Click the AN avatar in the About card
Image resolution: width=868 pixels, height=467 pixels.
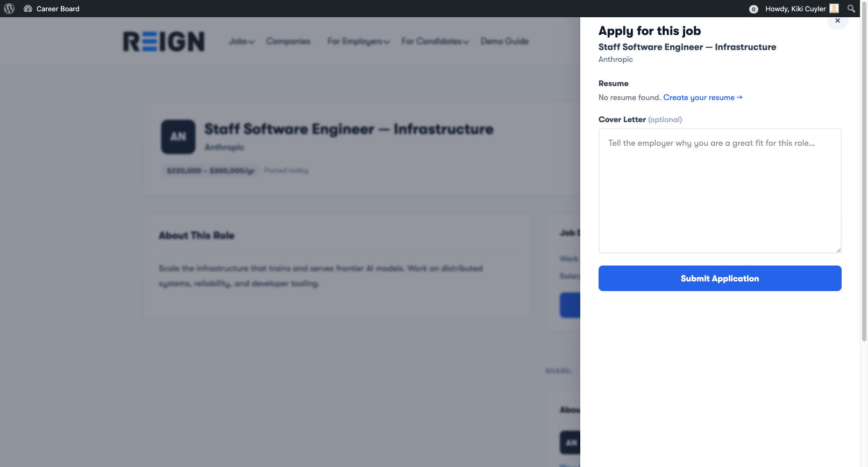(571, 442)
